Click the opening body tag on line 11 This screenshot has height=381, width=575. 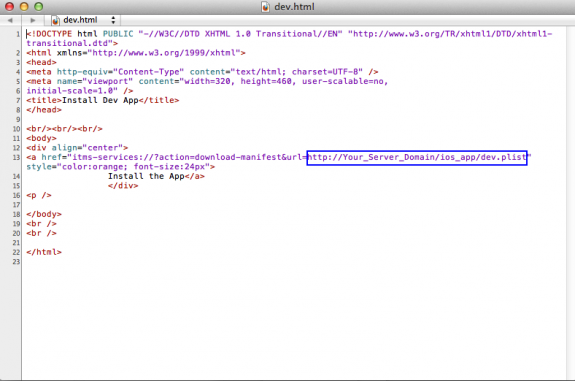click(x=41, y=139)
